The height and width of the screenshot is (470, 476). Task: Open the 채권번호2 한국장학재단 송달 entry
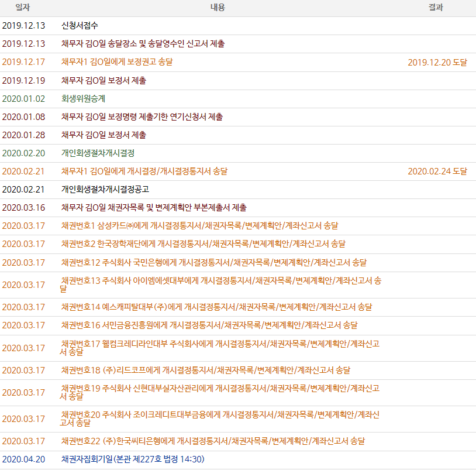coord(203,244)
